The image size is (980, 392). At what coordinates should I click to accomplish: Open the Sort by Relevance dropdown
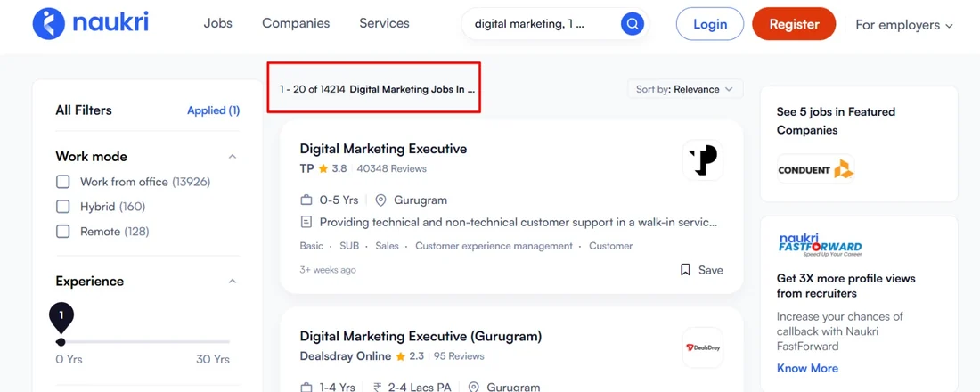[x=685, y=89]
